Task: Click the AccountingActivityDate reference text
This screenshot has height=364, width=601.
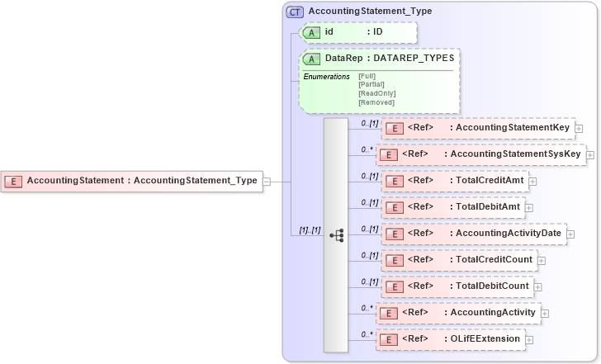Action: [509, 234]
